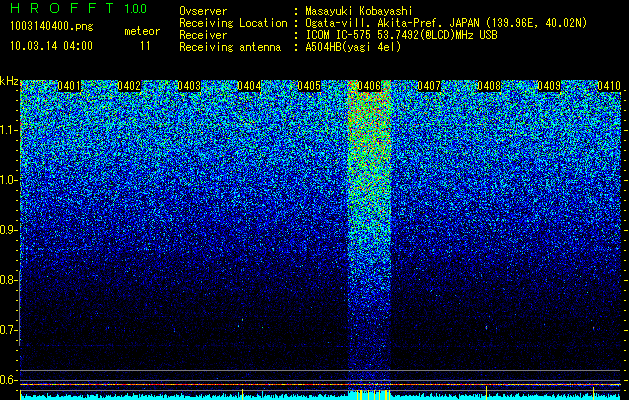Viewport: 629px width, 400px height.
Task: Select the file name 1003140400.png
Action: (x=52, y=26)
